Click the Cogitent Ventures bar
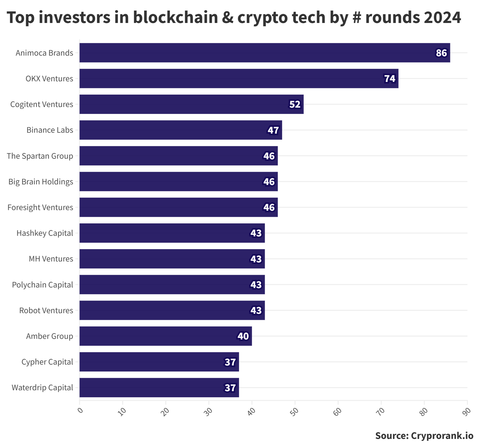 tap(192, 104)
